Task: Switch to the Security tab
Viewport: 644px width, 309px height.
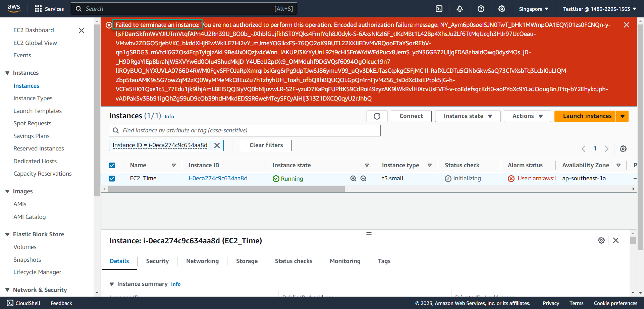Action: (157, 261)
